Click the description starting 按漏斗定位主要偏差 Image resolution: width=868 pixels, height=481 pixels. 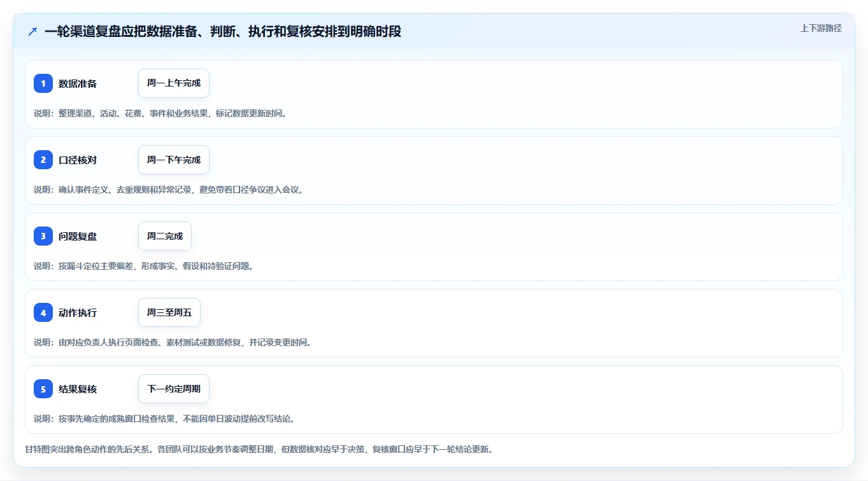[143, 266]
